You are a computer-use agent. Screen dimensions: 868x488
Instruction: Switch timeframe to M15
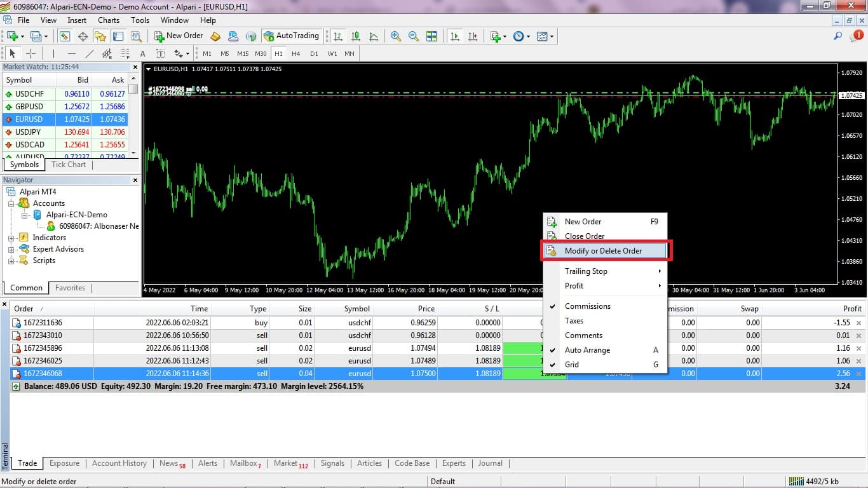coord(243,53)
